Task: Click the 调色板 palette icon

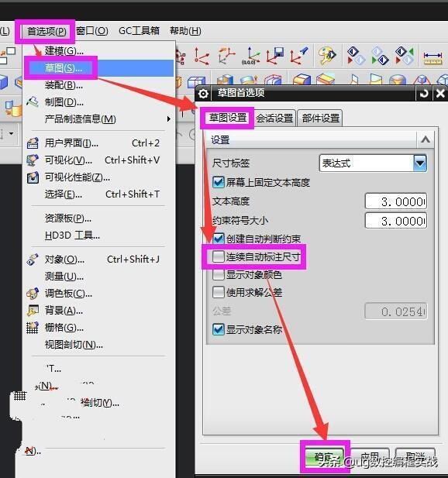Action: 33,294
